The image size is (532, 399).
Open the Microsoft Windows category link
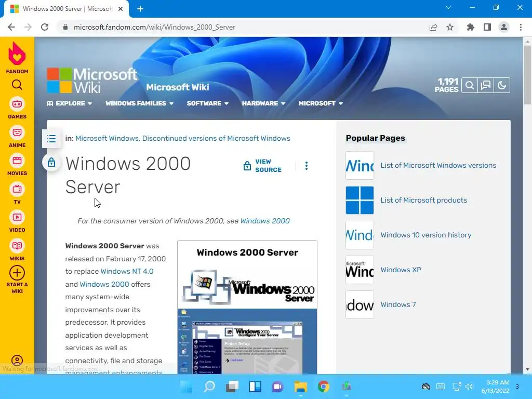click(x=107, y=138)
